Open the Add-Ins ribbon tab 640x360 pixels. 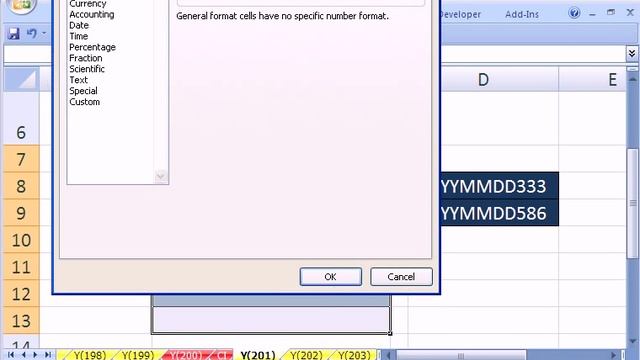(x=522, y=14)
